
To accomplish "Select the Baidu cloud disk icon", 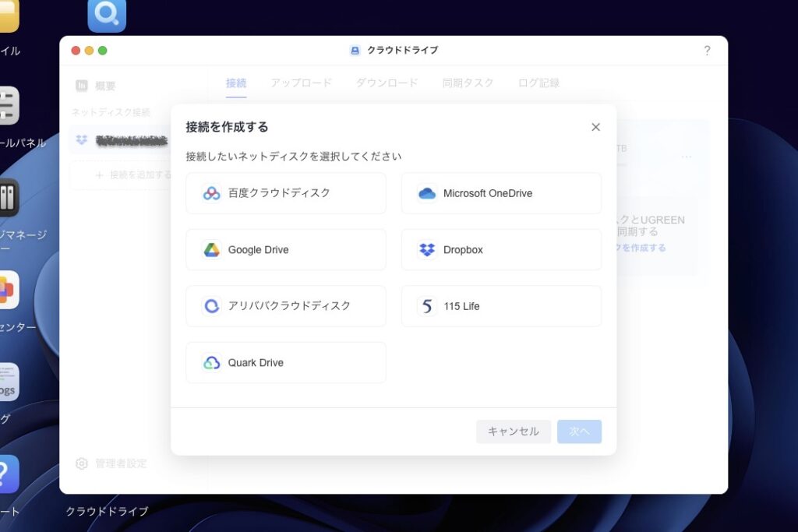I will [x=211, y=193].
